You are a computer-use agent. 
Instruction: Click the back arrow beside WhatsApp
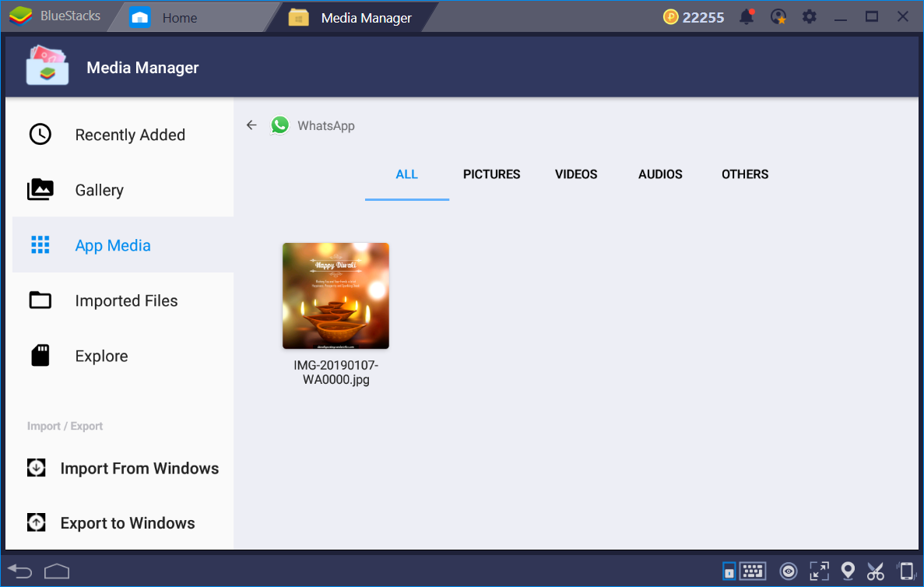point(251,125)
